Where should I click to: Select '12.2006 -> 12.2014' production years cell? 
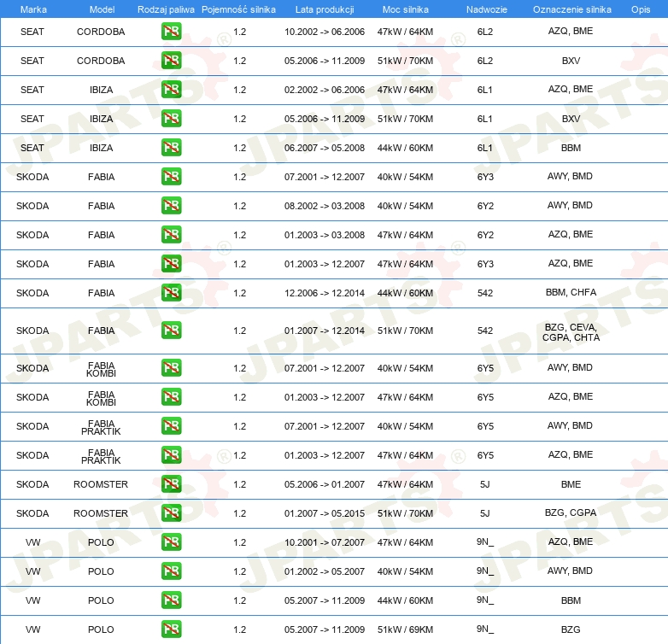[x=325, y=293]
